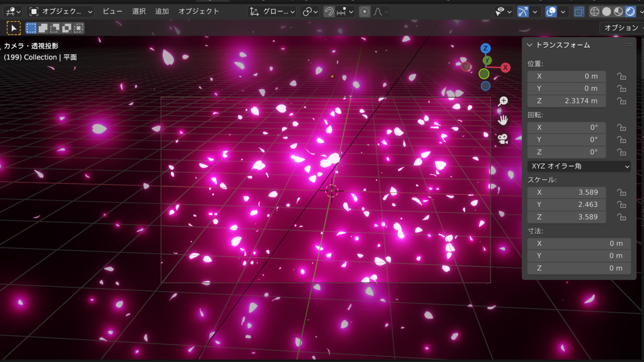Lock the 回転 X value

tap(621, 127)
